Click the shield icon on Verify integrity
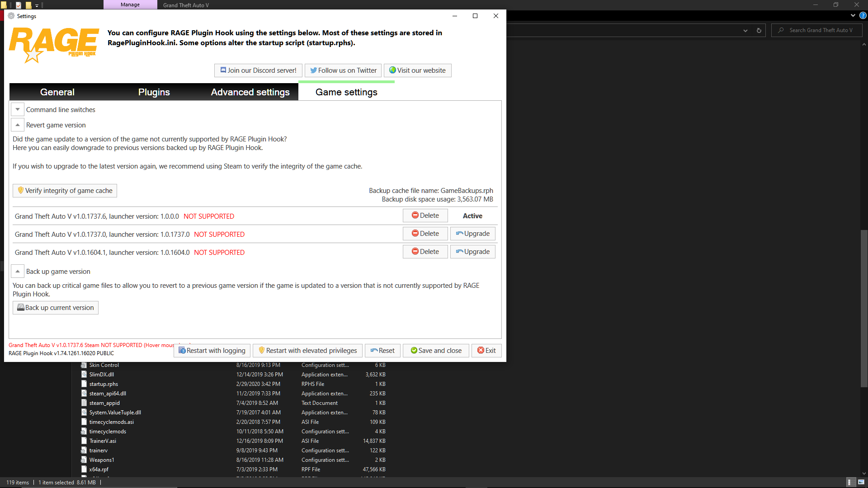Screen dimensions: 868x488 tap(20, 191)
